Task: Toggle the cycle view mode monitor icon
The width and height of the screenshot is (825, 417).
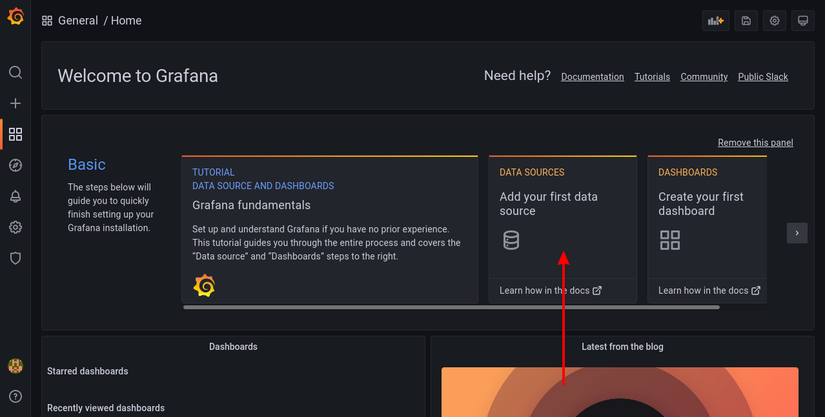Action: 802,21
